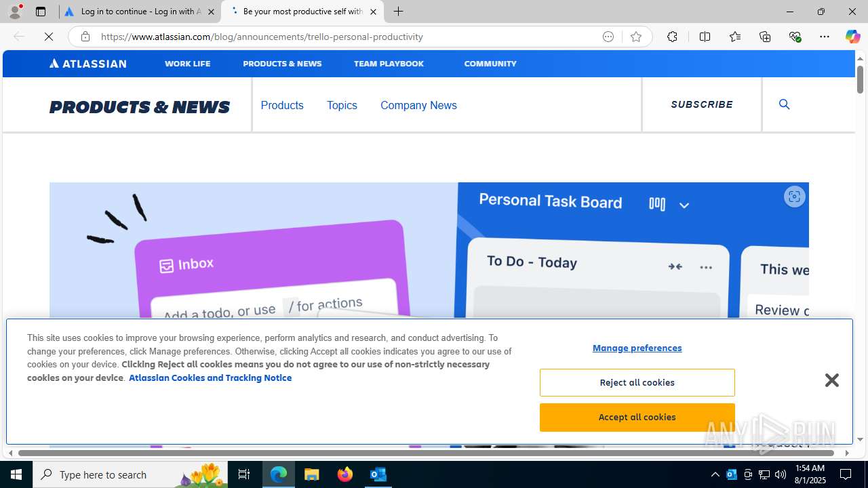Click the visual search icon on hero image

pos(794,197)
